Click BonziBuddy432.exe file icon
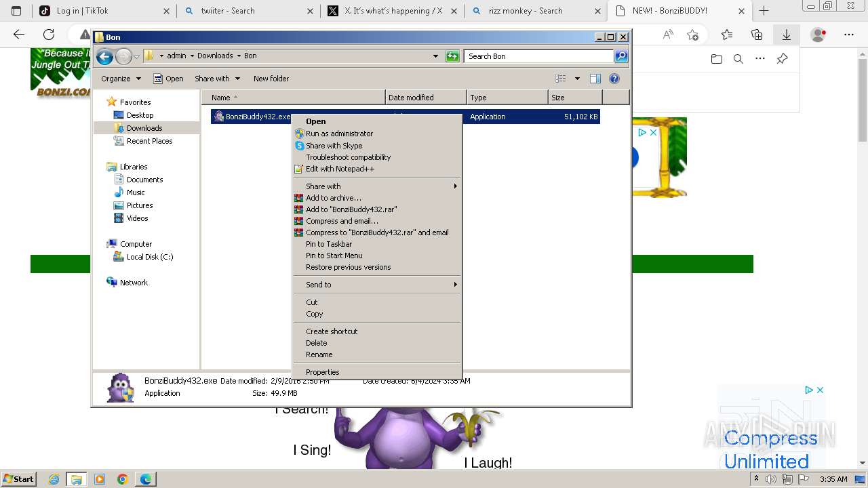The width and height of the screenshot is (868, 488). (x=218, y=117)
